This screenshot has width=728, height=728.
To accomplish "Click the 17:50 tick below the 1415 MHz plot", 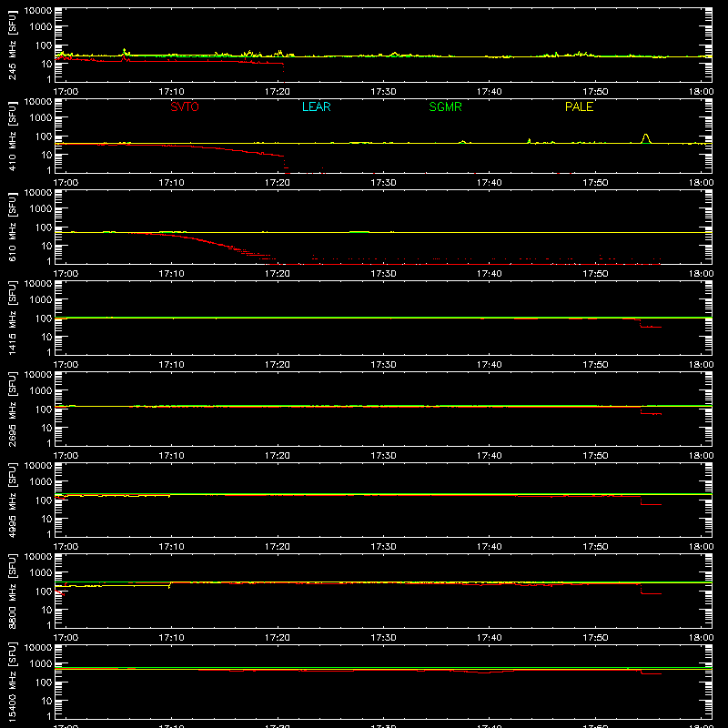I will coord(595,365).
